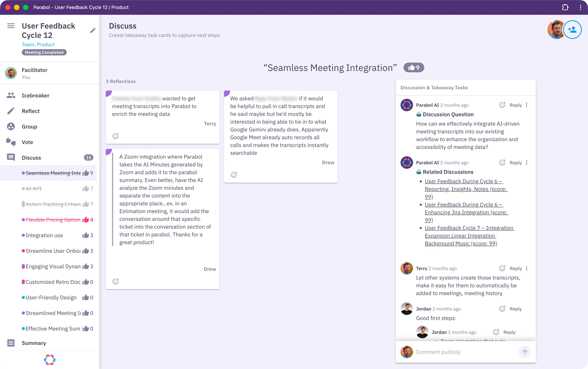This screenshot has height=369, width=588.
Task: Open the Customized Retro Discussion topic
Action: pyautogui.click(x=48, y=282)
